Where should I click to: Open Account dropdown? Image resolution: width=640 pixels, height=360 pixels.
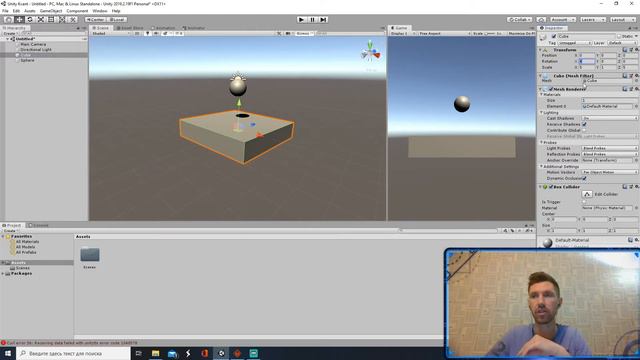tap(562, 19)
